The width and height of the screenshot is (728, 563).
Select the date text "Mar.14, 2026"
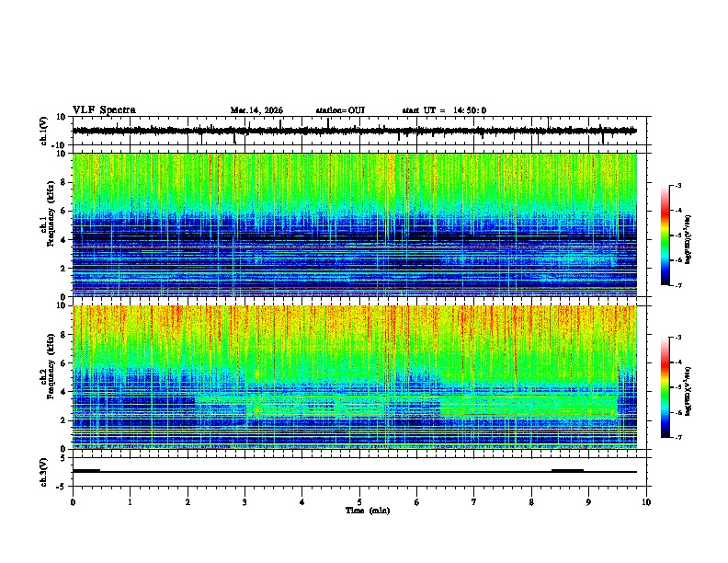coord(256,110)
